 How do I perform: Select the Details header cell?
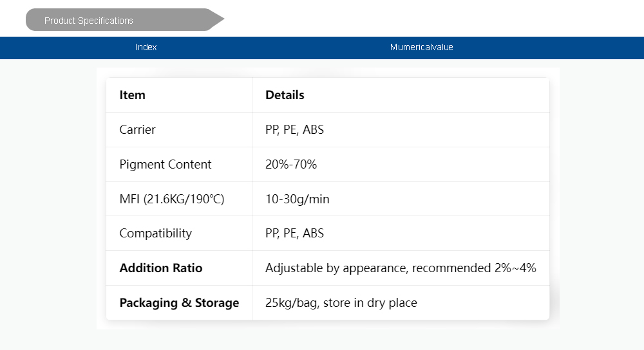click(285, 95)
